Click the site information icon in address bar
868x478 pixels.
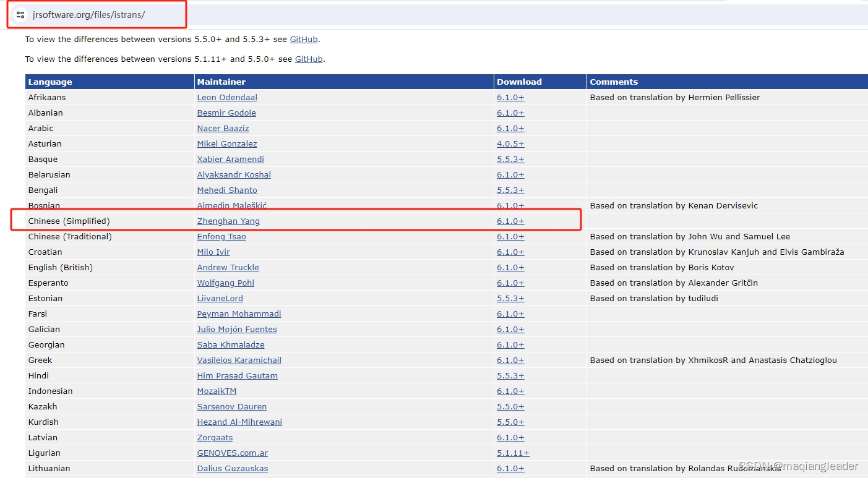pyautogui.click(x=20, y=15)
